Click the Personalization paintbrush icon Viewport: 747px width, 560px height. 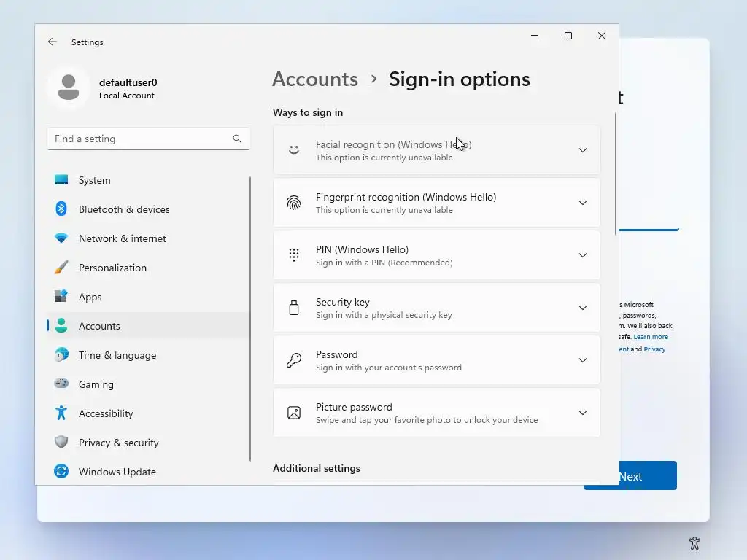pyautogui.click(x=61, y=267)
